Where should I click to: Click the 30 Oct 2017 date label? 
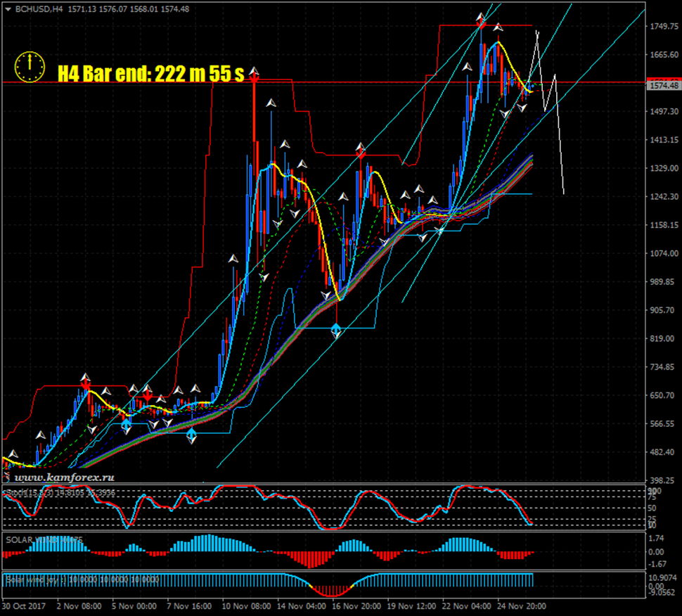click(24, 606)
